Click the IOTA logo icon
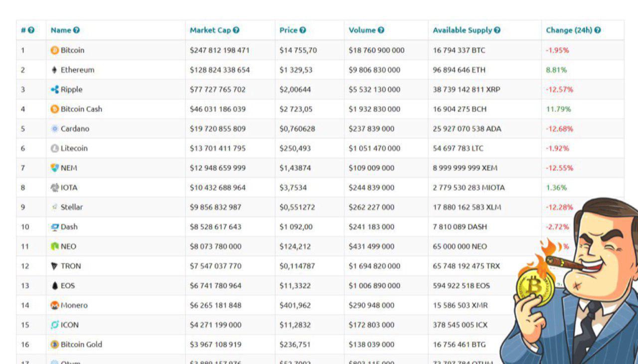Screen dimensions: 638x364 pyautogui.click(x=55, y=188)
